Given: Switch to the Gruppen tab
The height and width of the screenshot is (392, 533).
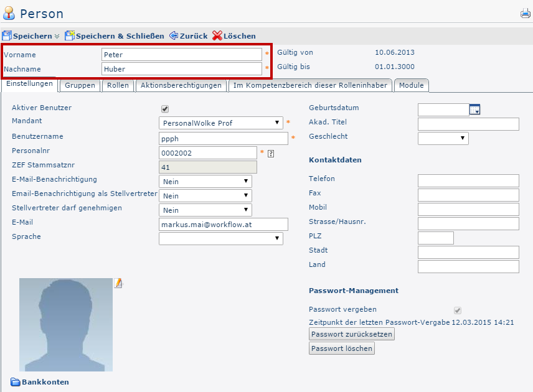Looking at the screenshot, I should (x=80, y=85).
